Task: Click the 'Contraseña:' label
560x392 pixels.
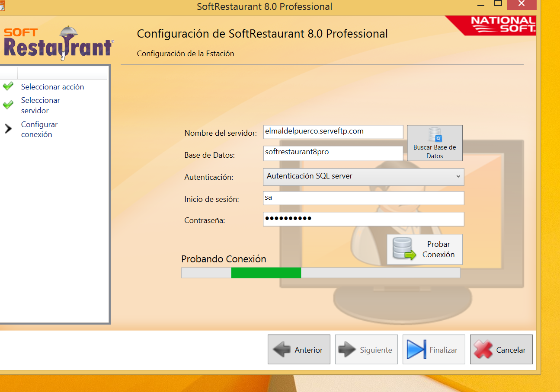Action: [205, 220]
